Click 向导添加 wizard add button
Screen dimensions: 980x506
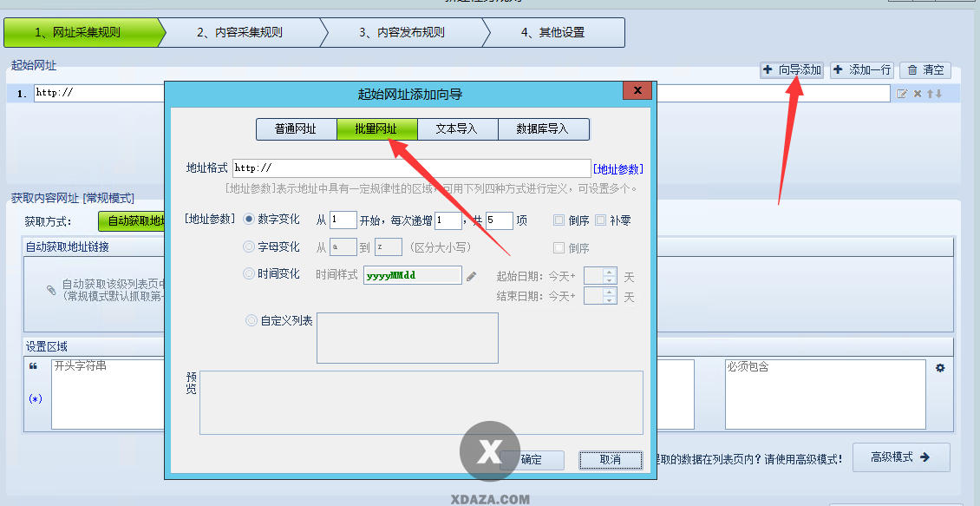pos(793,70)
